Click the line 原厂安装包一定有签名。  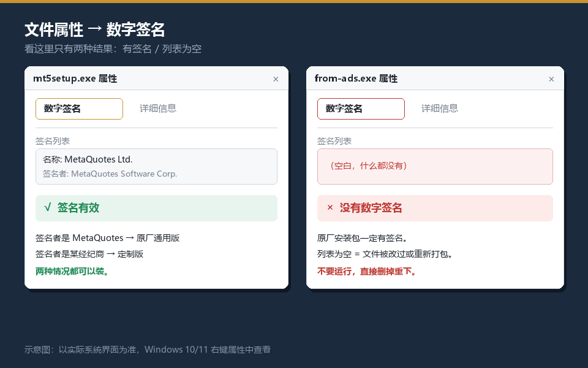tap(363, 238)
